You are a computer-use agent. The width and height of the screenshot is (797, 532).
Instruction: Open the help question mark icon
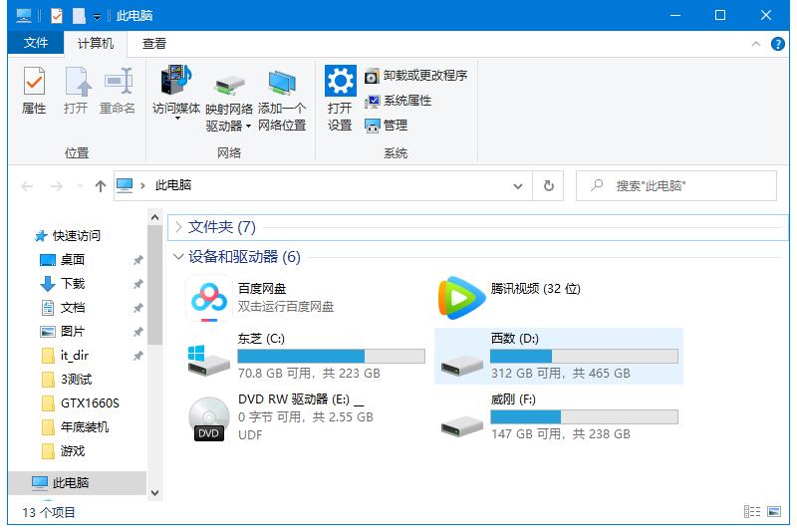pyautogui.click(x=777, y=44)
